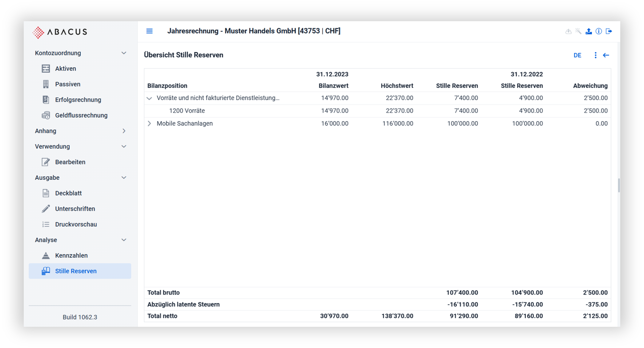644x348 pixels.
Task: Select Kennzahlen under Analyse
Action: [x=71, y=256]
